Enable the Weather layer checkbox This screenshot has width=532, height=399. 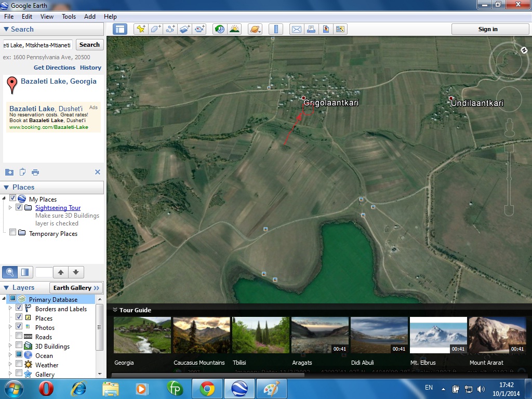tap(19, 364)
